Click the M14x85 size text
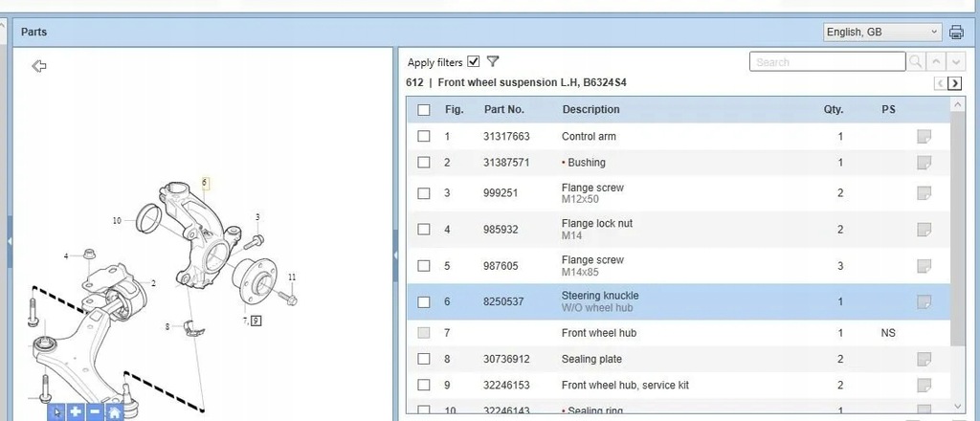The height and width of the screenshot is (421, 980). pos(580,272)
